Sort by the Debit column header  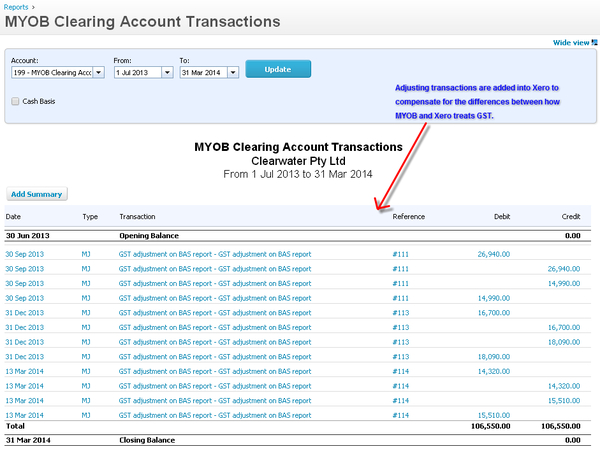point(501,216)
